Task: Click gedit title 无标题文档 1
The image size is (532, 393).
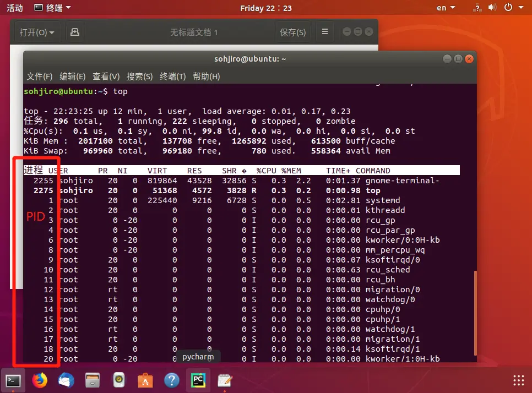Action: click(194, 32)
